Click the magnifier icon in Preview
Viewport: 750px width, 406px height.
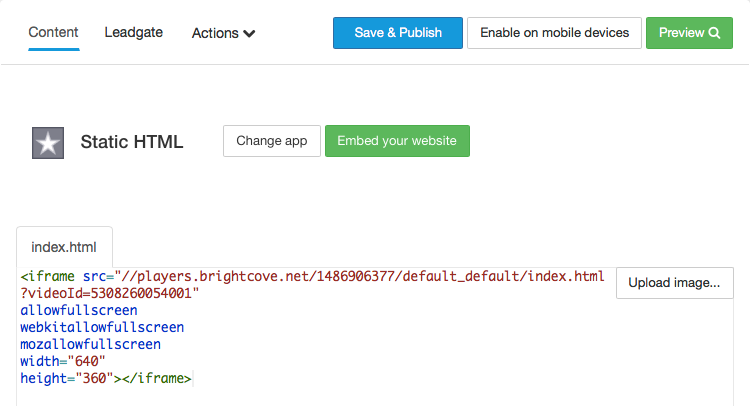(714, 33)
